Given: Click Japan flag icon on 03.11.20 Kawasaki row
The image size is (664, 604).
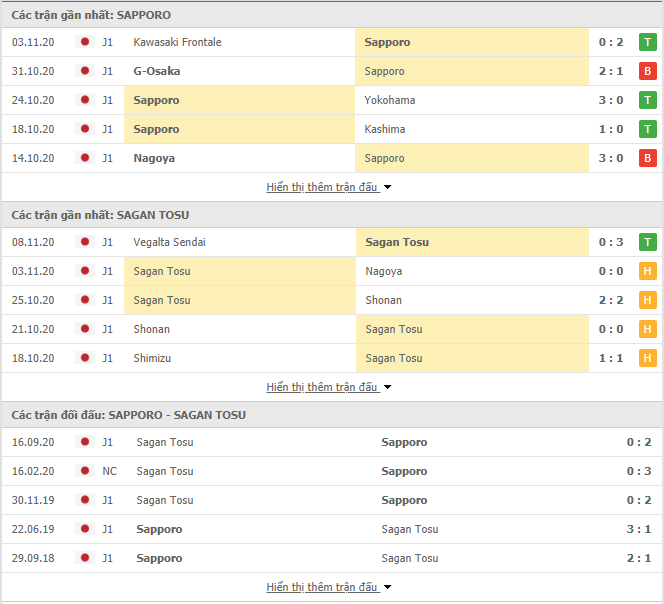Looking at the screenshot, I should [x=85, y=42].
